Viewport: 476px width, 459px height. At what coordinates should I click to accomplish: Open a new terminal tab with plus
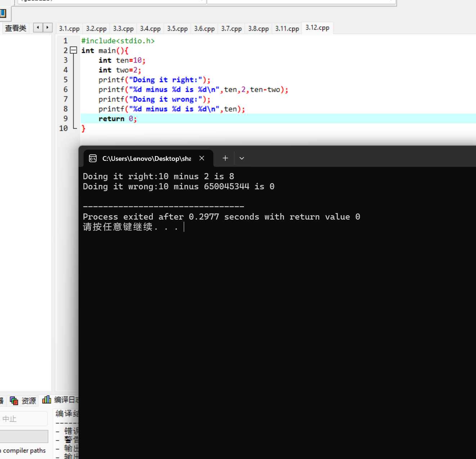[225, 158]
